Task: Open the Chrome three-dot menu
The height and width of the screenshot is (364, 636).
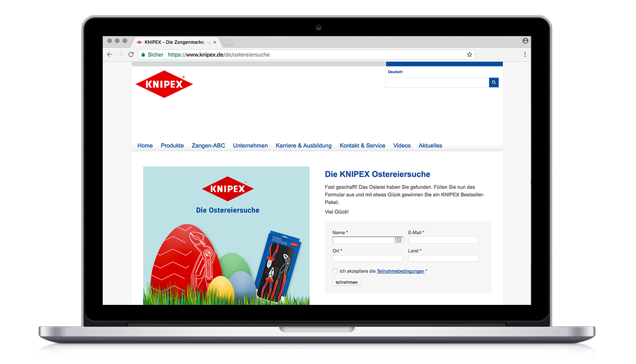Action: 525,55
